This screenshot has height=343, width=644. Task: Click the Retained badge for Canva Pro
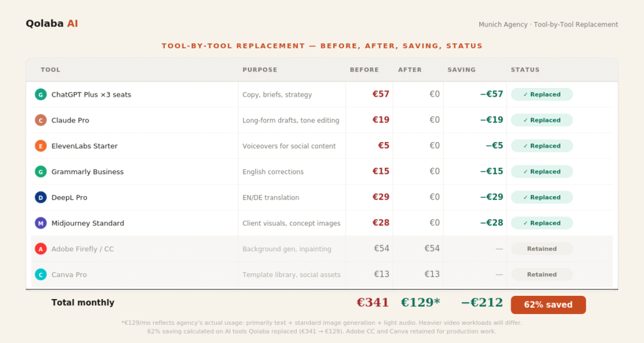[x=541, y=275]
